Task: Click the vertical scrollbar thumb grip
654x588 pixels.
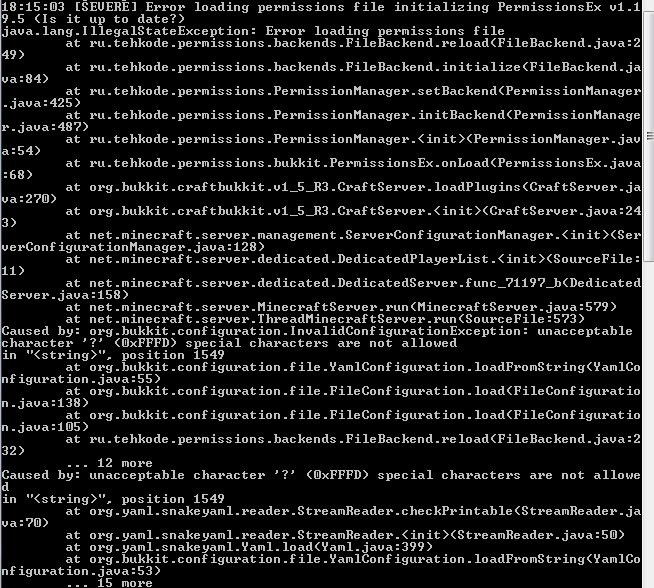Action: 650,136
